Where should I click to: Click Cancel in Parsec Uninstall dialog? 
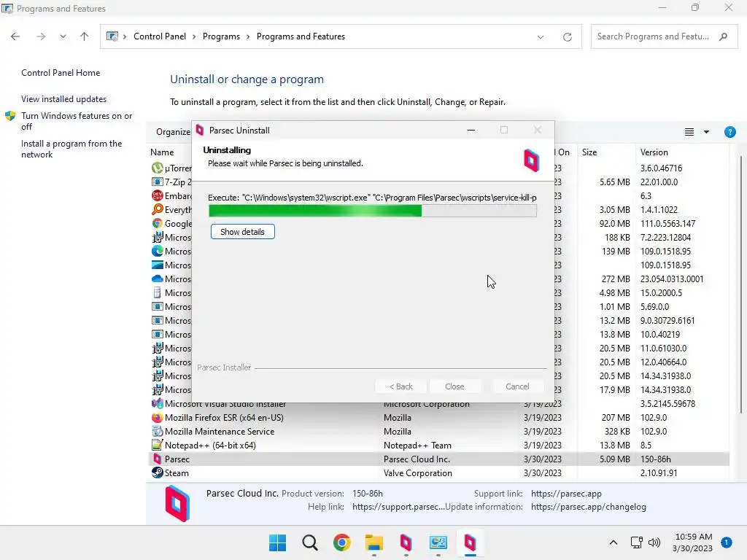[x=517, y=386]
